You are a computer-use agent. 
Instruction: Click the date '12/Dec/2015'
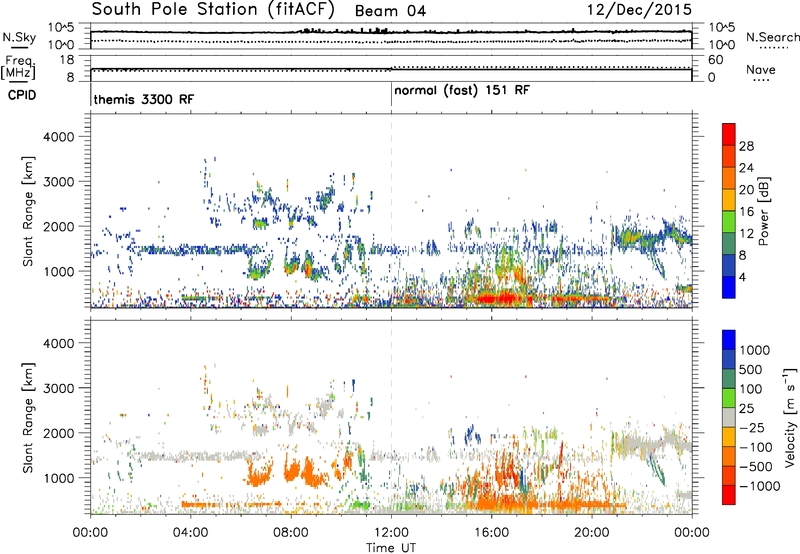pyautogui.click(x=639, y=10)
